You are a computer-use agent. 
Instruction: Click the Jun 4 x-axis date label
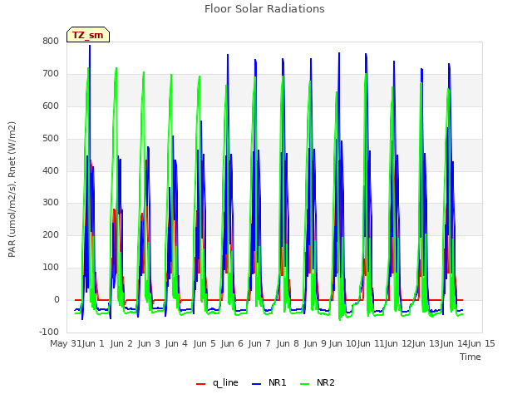[176, 343]
